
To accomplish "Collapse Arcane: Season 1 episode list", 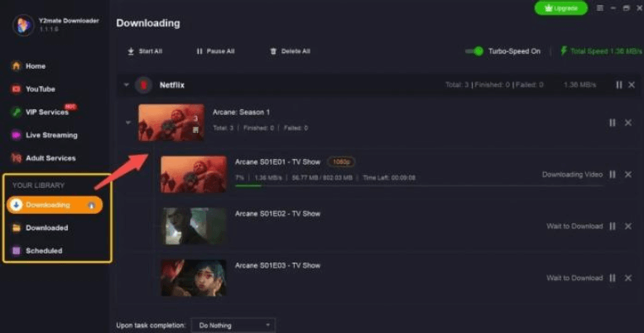I will [x=128, y=123].
